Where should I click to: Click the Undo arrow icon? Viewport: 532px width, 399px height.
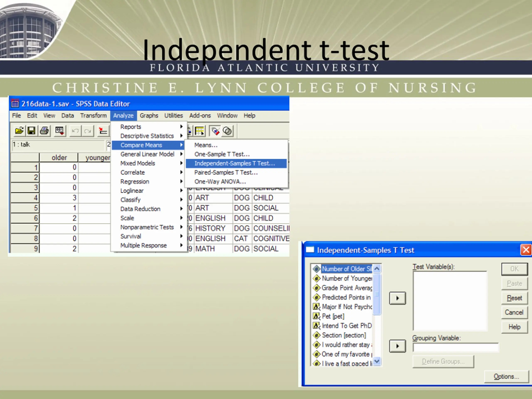tap(75, 131)
